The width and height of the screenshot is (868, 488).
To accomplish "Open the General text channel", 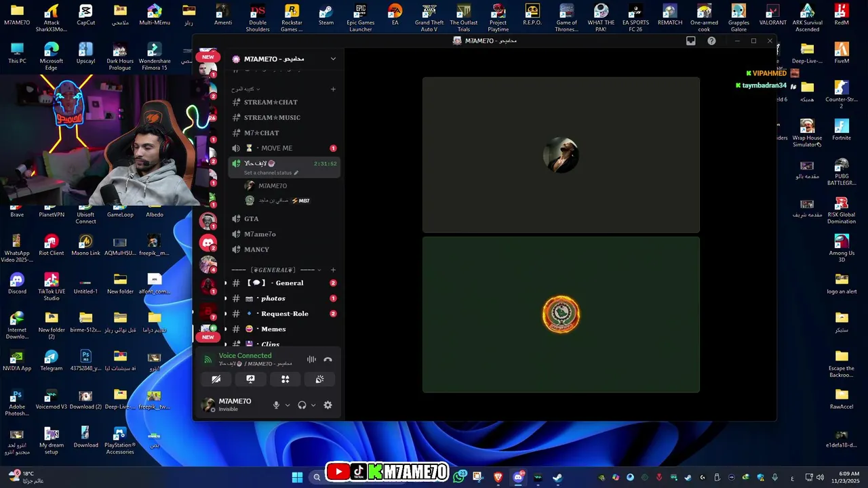I will tap(284, 283).
